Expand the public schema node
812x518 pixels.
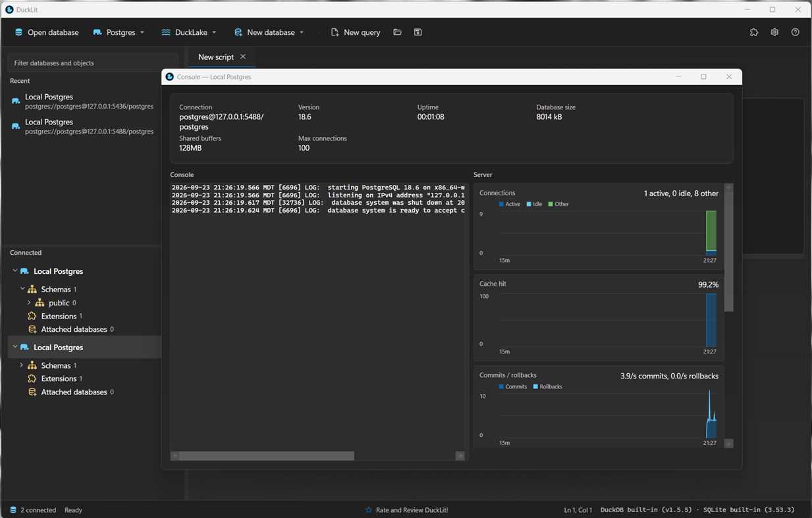click(29, 303)
